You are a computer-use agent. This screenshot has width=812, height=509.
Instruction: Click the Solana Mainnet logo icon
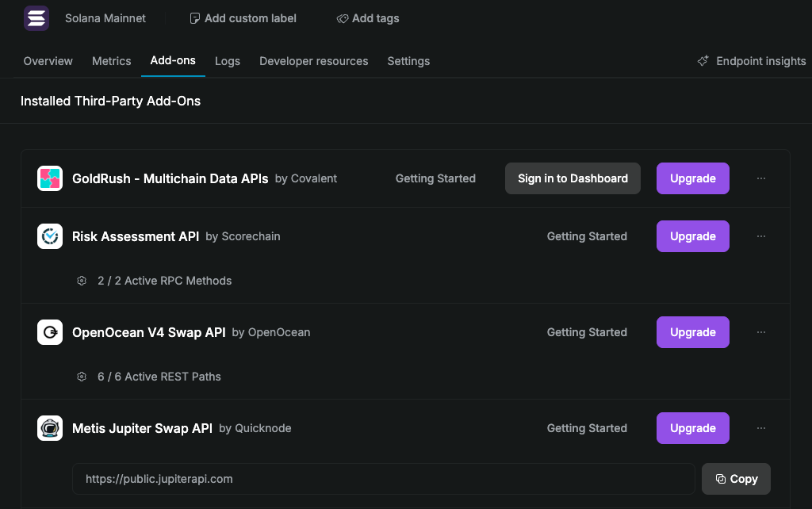coord(36,18)
